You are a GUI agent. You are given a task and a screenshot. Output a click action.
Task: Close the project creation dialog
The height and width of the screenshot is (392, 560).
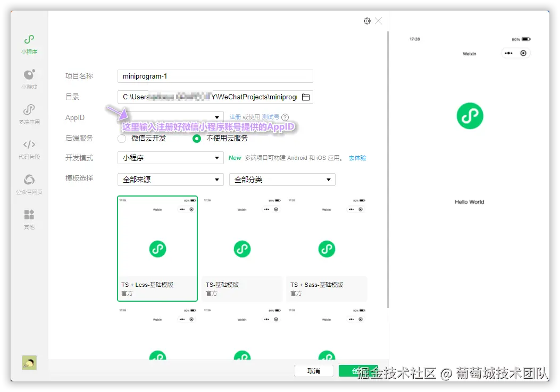(379, 21)
